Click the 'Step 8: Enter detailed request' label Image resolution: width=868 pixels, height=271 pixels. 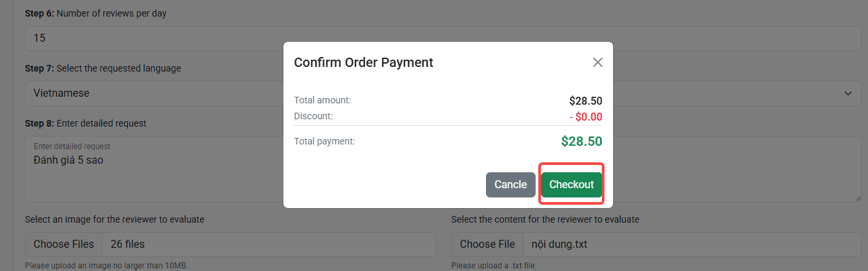85,123
